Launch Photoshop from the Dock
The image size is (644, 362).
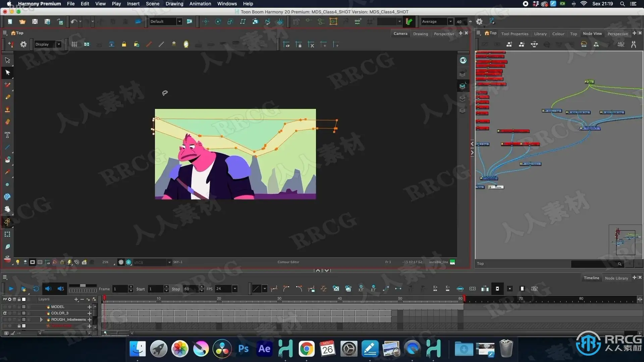[243, 349]
